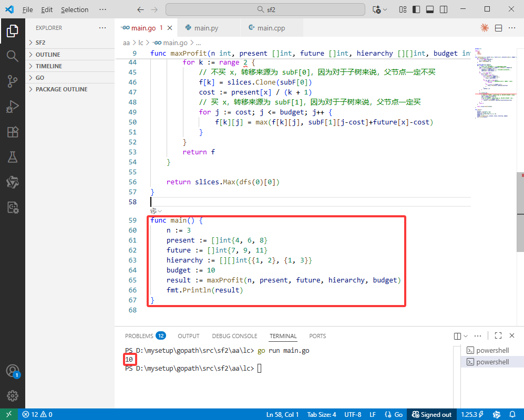Click the sf2 command center search box
The height and width of the screenshot is (420, 524).
point(265,9)
